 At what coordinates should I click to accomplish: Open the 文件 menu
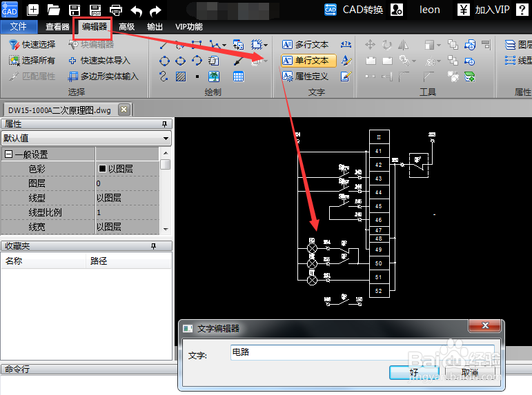pyautogui.click(x=19, y=26)
